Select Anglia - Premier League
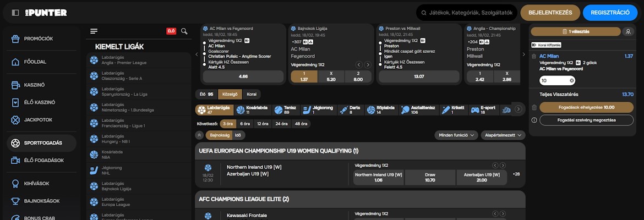This screenshot has height=220, width=644. coord(139,61)
